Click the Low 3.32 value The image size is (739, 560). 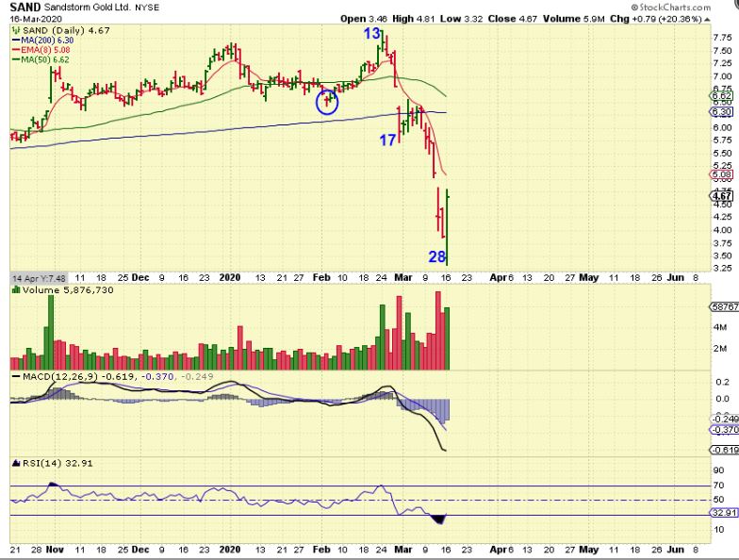462,19
